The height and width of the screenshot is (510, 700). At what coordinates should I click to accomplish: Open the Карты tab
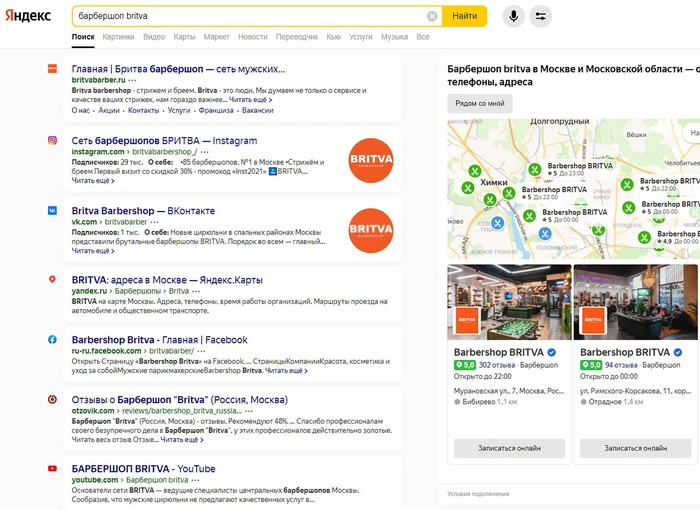[x=184, y=37]
